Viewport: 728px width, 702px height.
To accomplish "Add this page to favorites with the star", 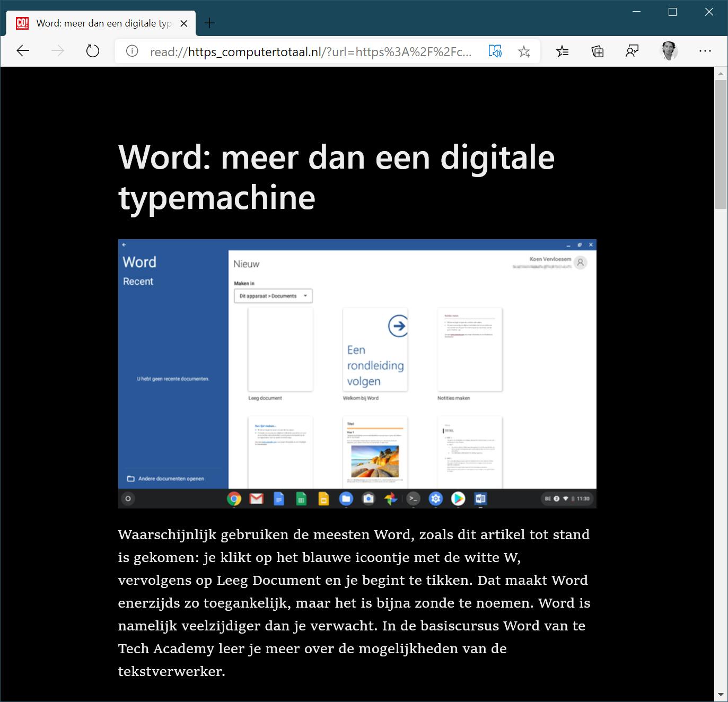I will [524, 51].
